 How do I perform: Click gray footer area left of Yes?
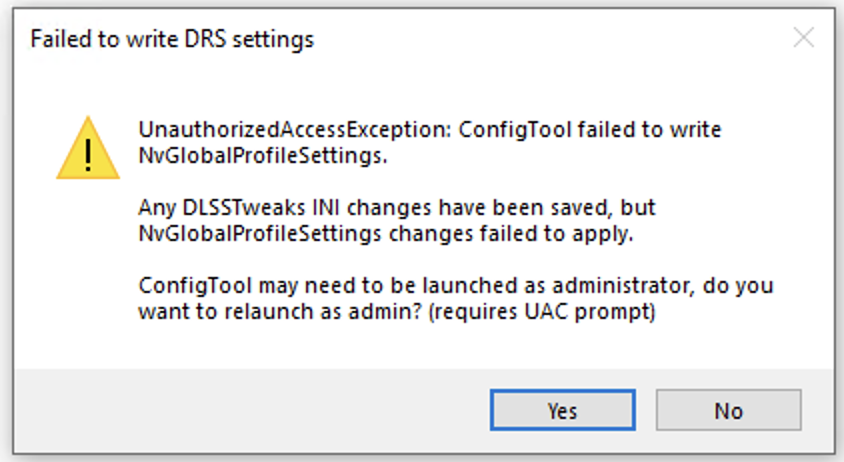tap(248, 410)
